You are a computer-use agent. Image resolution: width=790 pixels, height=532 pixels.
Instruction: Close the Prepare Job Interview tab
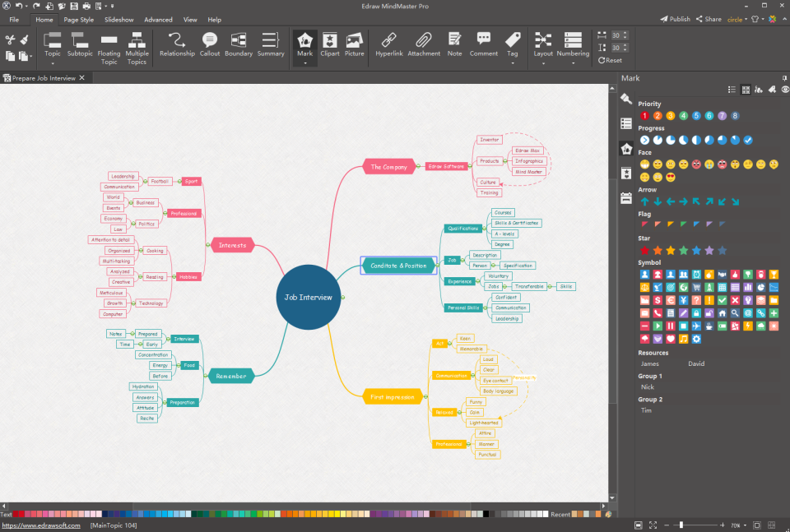click(82, 77)
